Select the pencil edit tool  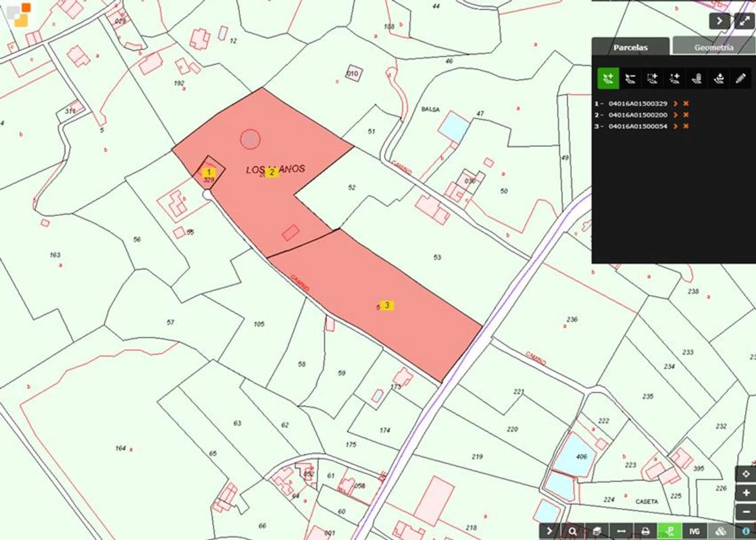(741, 78)
